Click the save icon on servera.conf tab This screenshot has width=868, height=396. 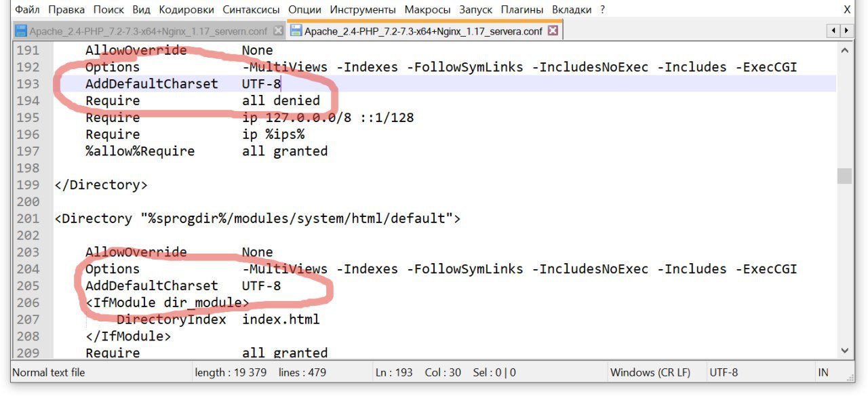point(296,31)
